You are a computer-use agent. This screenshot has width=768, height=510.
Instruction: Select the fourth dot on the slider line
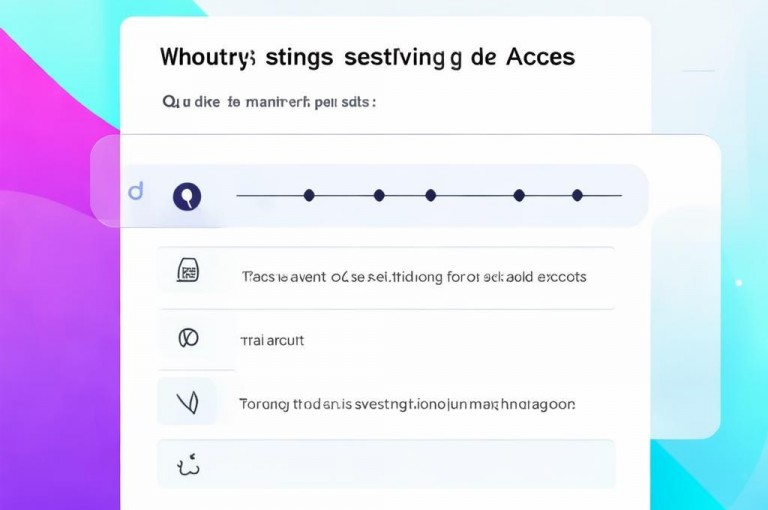[519, 195]
